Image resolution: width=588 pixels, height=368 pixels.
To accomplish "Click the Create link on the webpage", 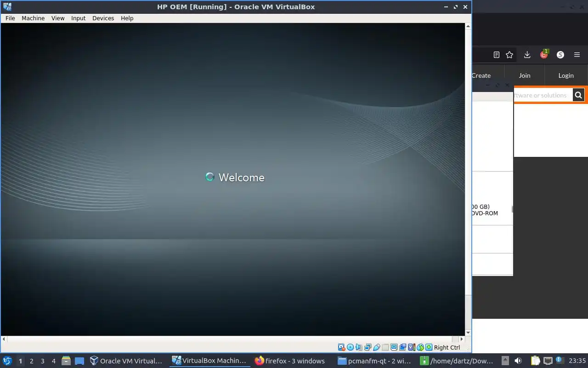I will click(481, 75).
